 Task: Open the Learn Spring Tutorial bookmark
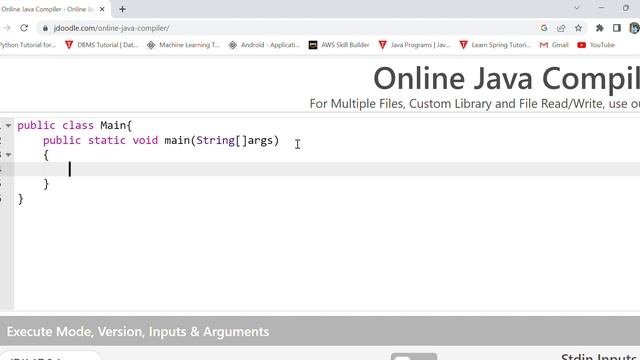tap(495, 45)
